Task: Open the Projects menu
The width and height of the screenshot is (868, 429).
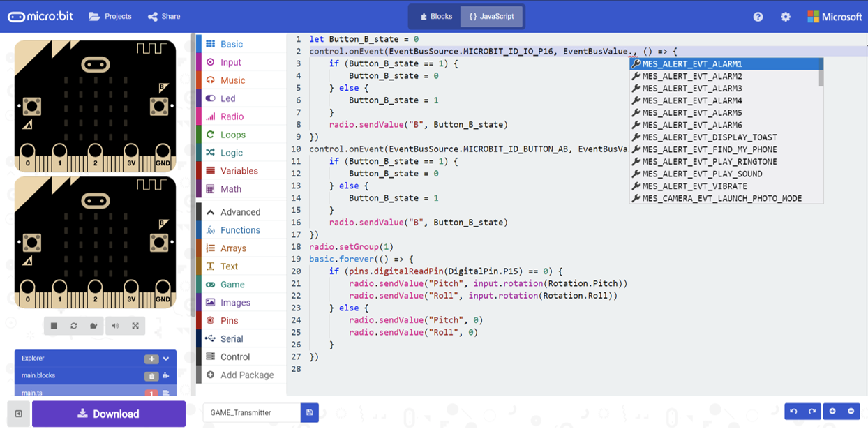Action: [x=110, y=17]
